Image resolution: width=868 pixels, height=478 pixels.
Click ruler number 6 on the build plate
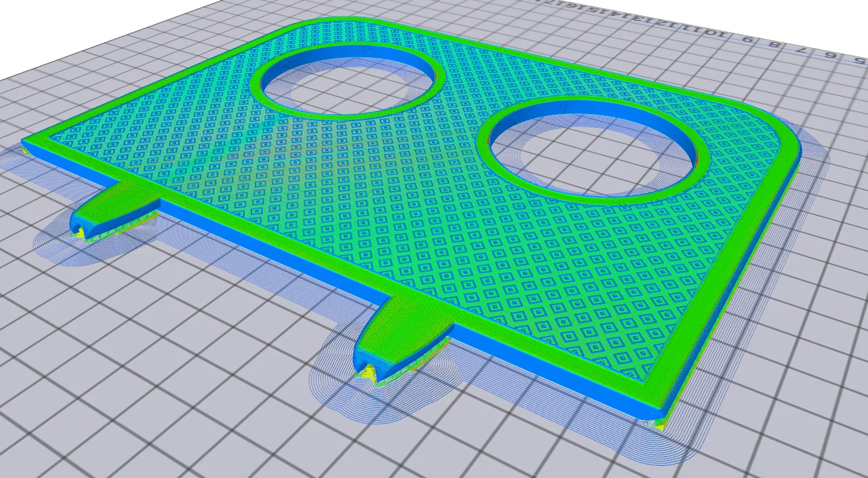tap(830, 55)
